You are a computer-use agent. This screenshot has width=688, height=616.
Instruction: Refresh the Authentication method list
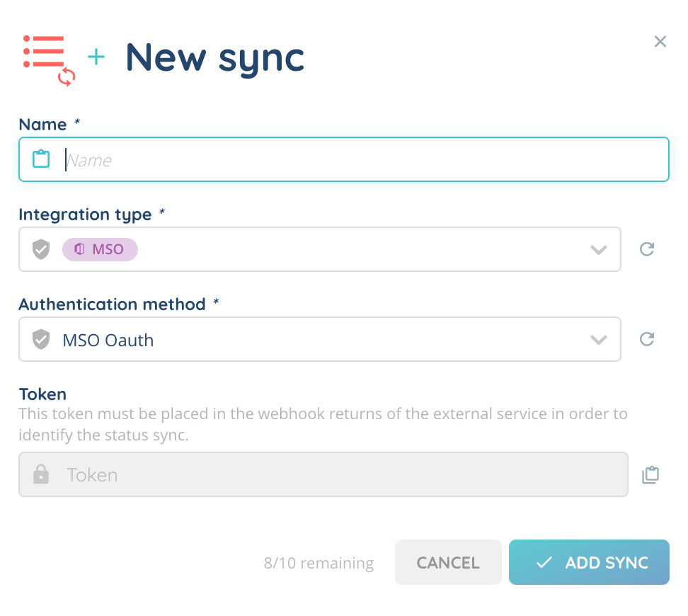pos(646,340)
